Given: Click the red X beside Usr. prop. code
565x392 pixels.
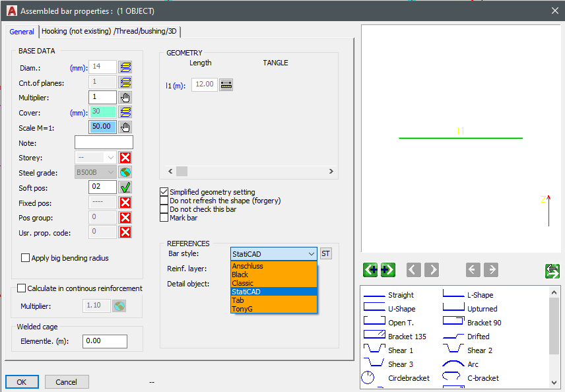Looking at the screenshot, I should point(125,232).
